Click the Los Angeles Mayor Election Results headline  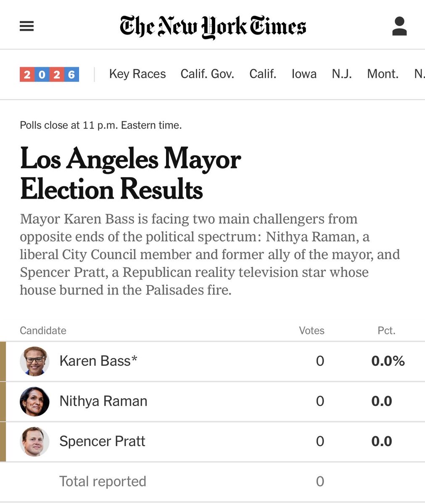(x=130, y=174)
